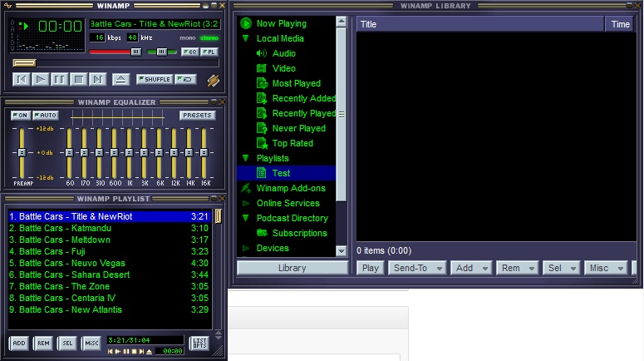Toggle equalizer AUTO button
Viewport: 644px width, 361px height.
pyautogui.click(x=46, y=116)
